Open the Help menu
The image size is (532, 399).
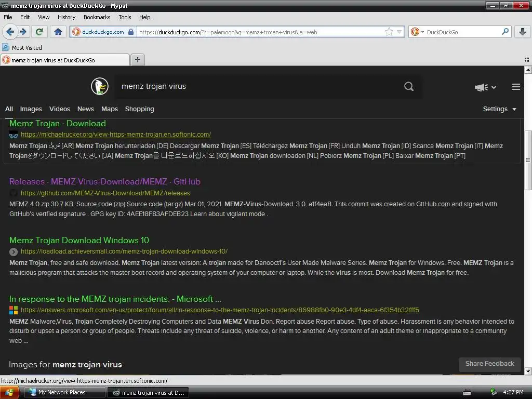[144, 17]
